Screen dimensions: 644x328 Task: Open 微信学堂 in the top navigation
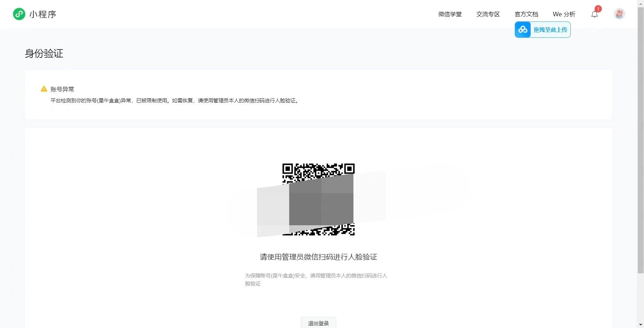pyautogui.click(x=450, y=14)
